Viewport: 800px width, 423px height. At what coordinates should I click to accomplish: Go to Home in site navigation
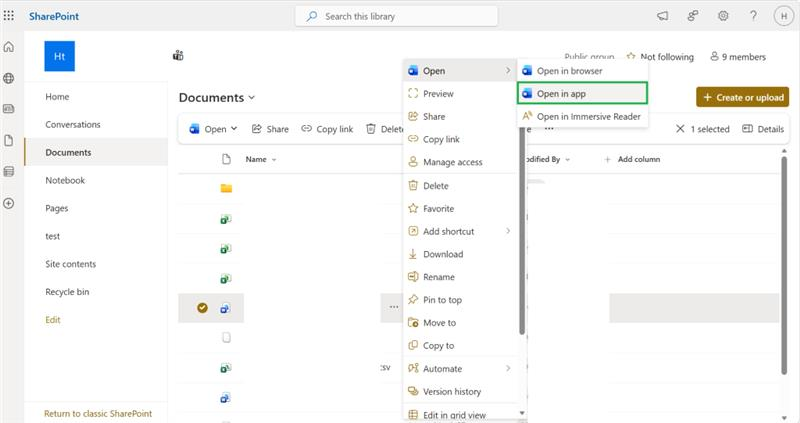[x=57, y=96]
